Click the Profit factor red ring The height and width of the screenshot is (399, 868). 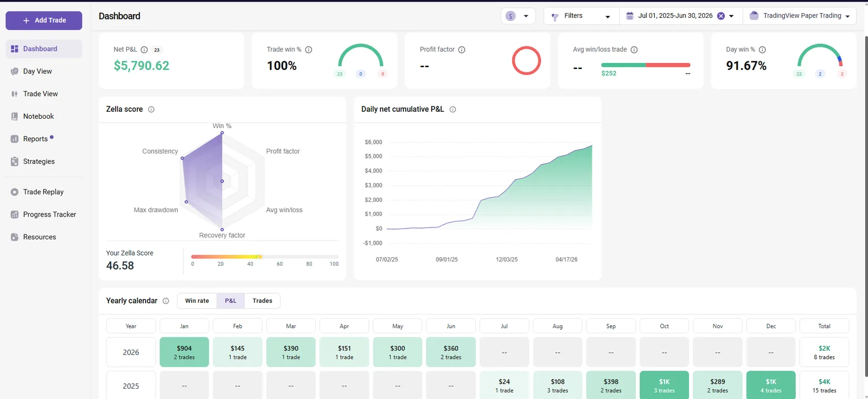click(526, 60)
